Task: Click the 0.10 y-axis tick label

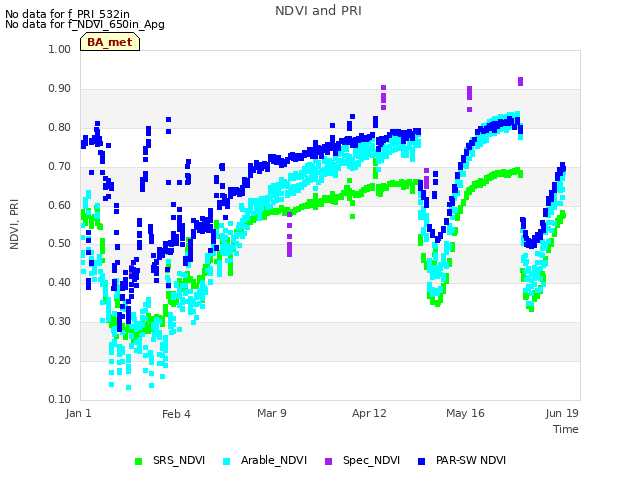Action: (60, 399)
